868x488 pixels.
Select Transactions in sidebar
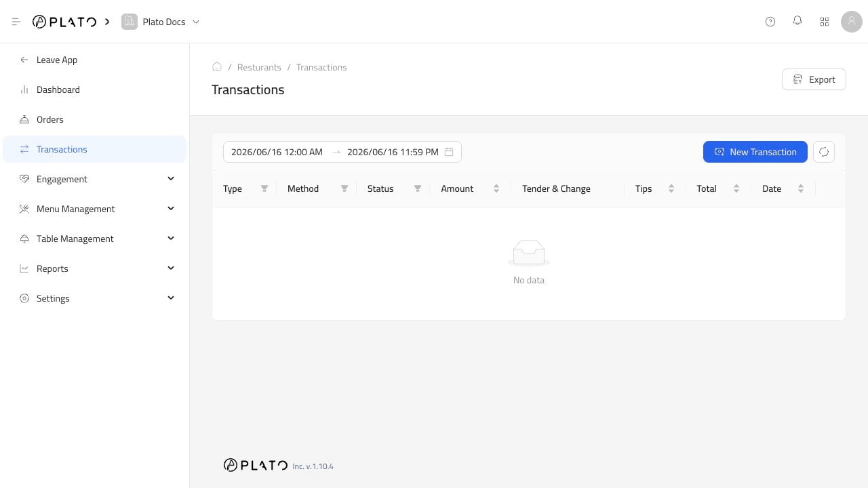click(94, 149)
